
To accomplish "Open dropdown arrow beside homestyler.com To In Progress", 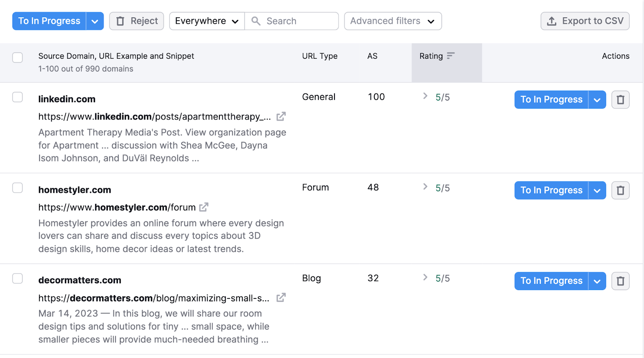I will click(597, 190).
